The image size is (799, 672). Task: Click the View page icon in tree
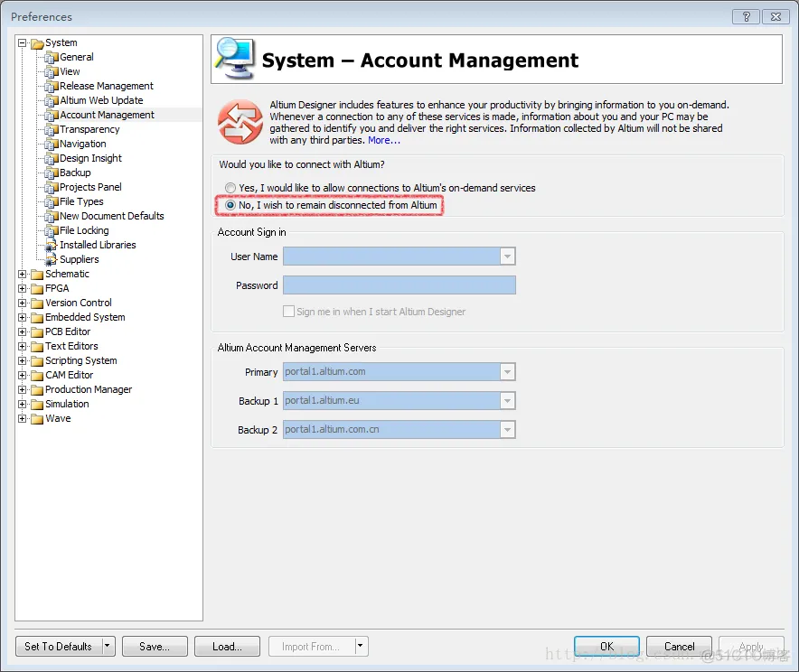52,71
